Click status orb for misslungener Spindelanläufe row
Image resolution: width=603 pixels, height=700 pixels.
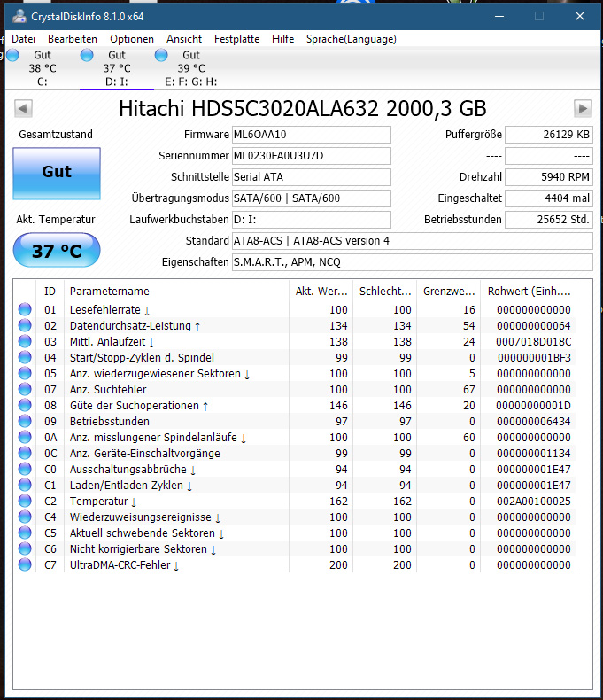click(25, 437)
